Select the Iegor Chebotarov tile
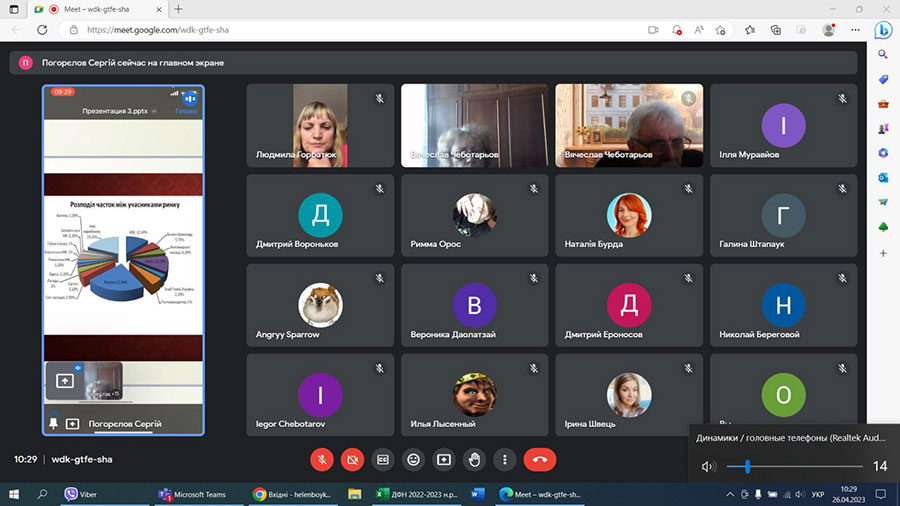The width and height of the screenshot is (900, 506). click(x=320, y=395)
